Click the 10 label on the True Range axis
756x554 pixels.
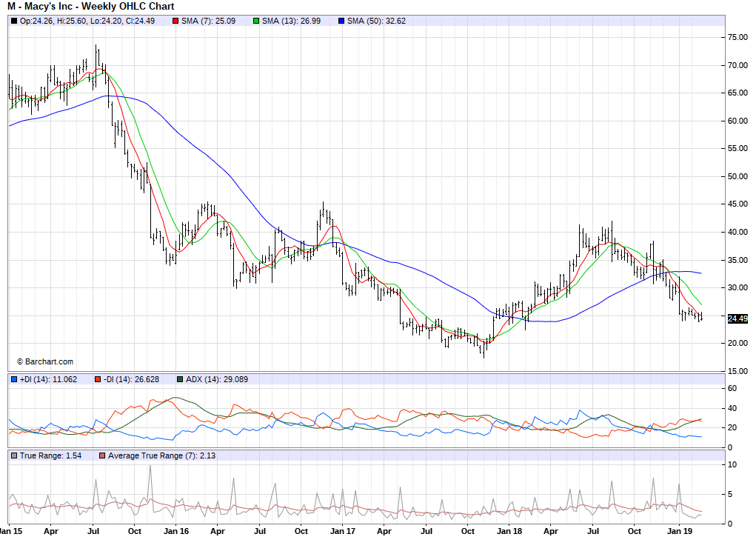732,465
